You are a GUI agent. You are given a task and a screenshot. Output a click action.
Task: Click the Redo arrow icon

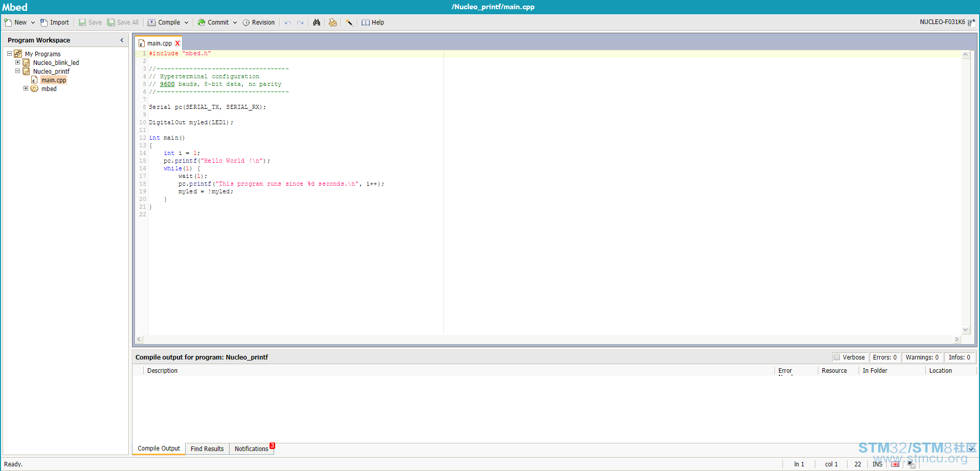coord(300,23)
